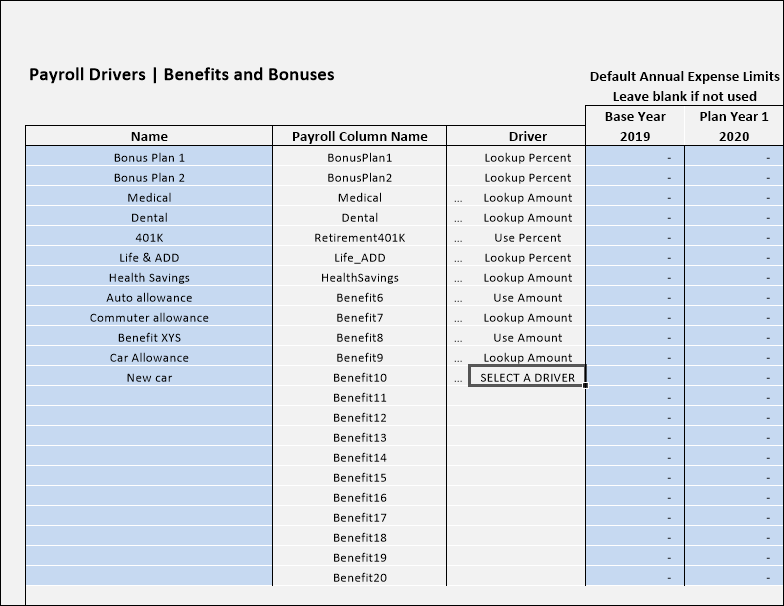Click the 'Name' column header
This screenshot has height=606, width=784.
point(149,136)
